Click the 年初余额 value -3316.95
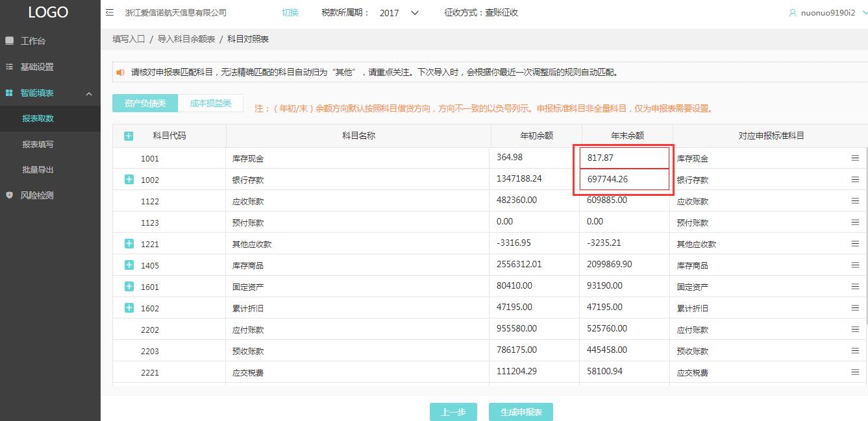Screen dimensions: 868x421 (x=513, y=243)
